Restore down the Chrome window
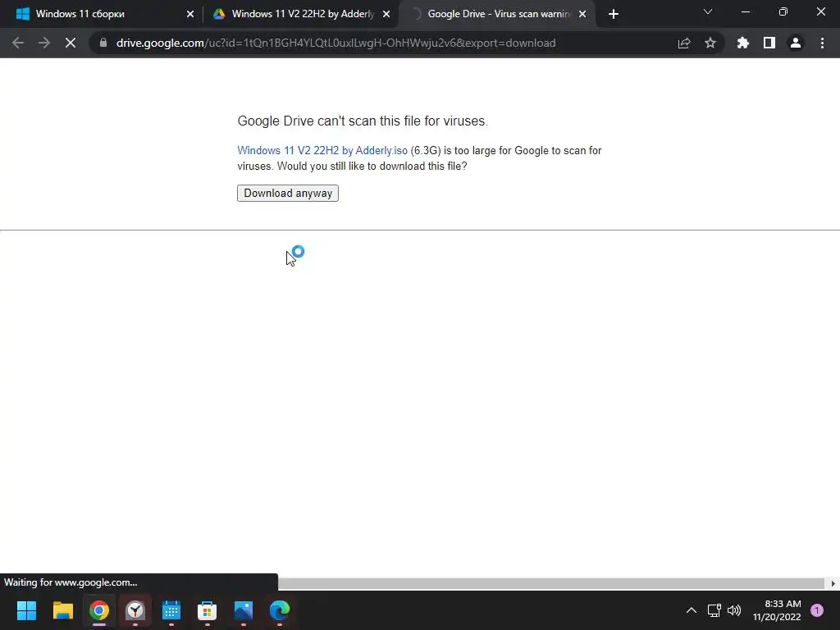The height and width of the screenshot is (630, 840). tap(783, 11)
